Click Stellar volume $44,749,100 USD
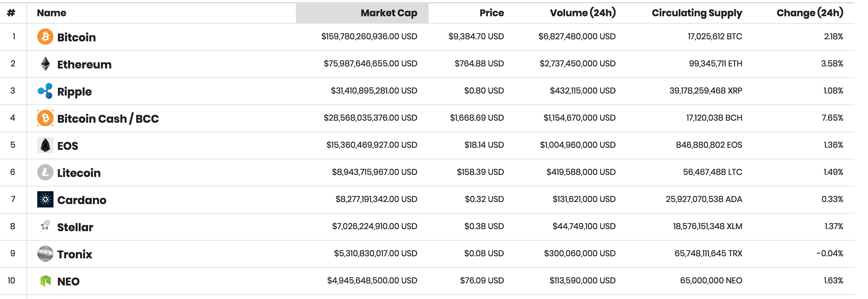 584,226
